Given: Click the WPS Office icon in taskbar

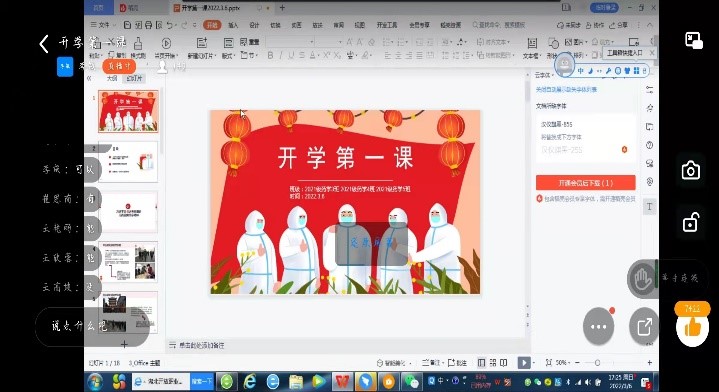Looking at the screenshot, I should pos(342,381).
